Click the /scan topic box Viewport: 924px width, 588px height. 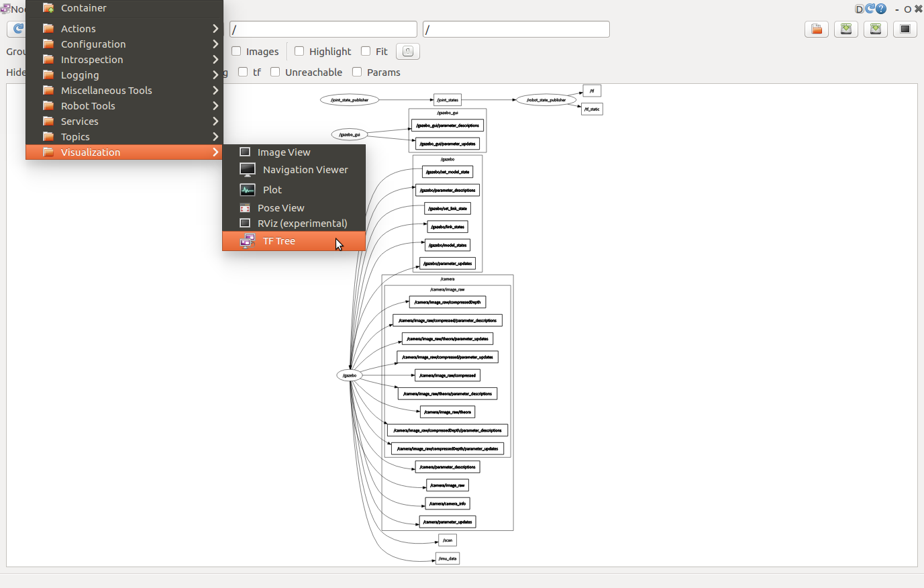coord(448,540)
